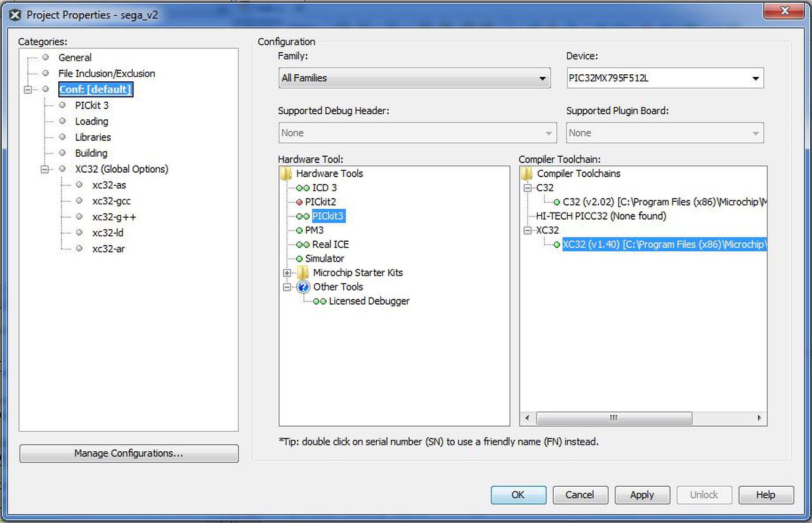Select the ICD 3 hardware tool
Screen dimensions: 812x523
[x=324, y=187]
